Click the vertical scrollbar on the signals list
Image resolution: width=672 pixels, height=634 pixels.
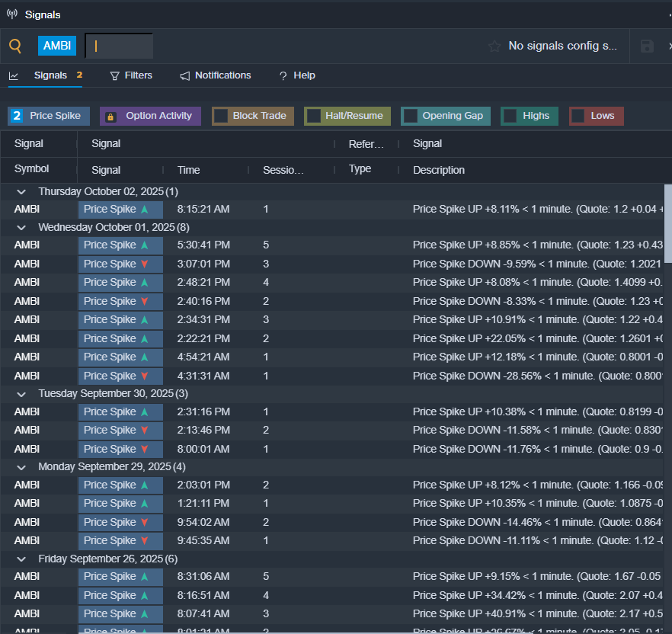(x=667, y=224)
